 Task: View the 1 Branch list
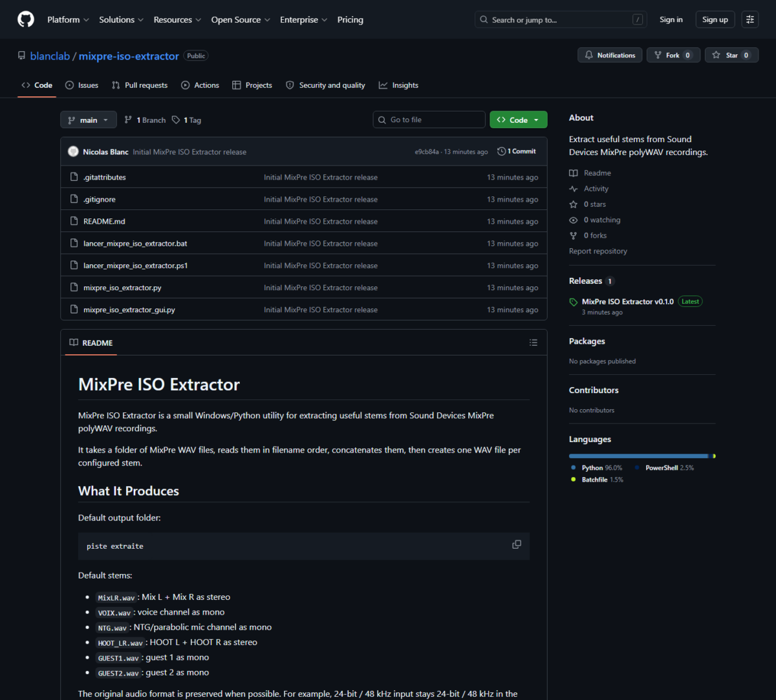click(145, 120)
